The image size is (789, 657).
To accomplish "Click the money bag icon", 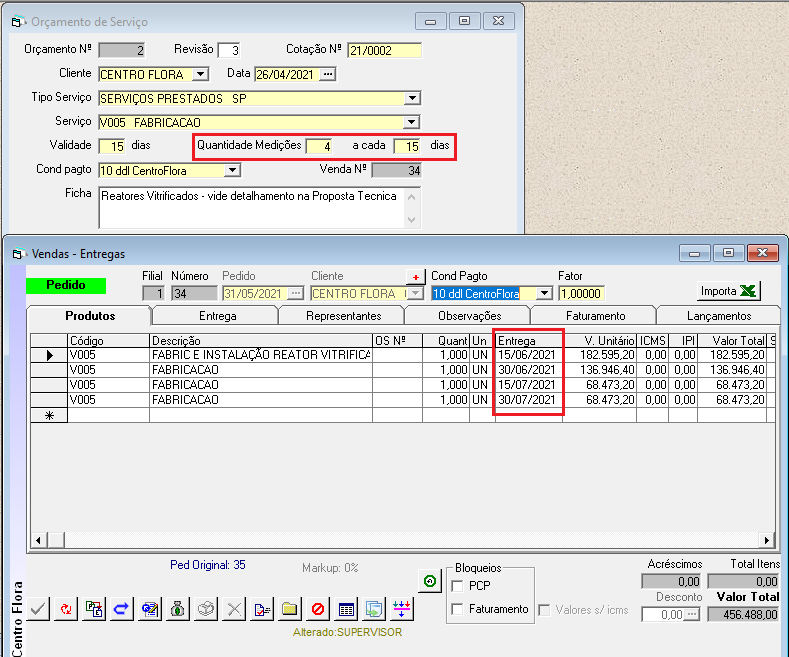I will tap(177, 608).
